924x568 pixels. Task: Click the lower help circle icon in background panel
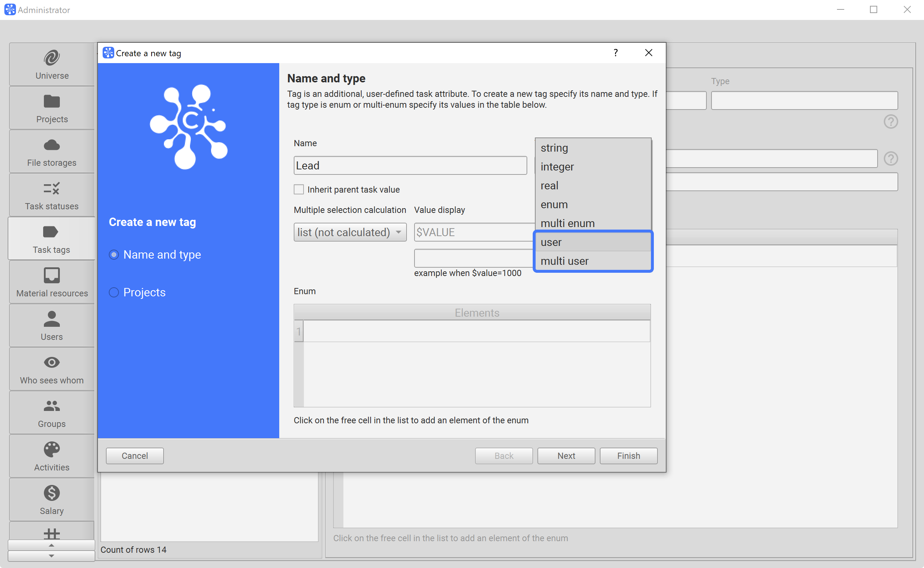pos(891,159)
